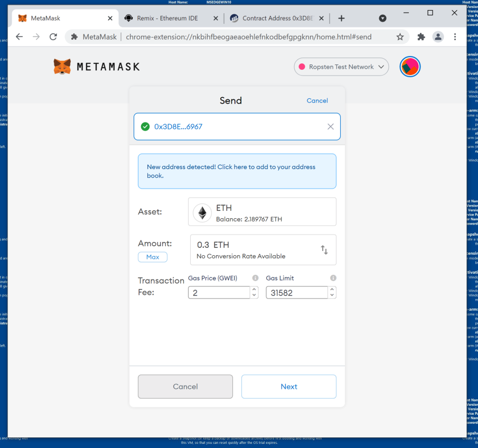Click the MetaMask fox logo
The width and height of the screenshot is (478, 448).
pos(62,67)
